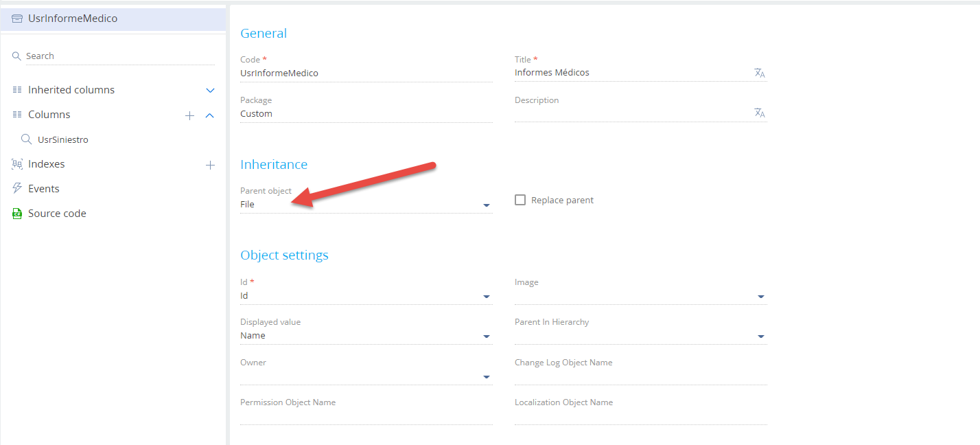
Task: Select the UsrInformeMedico object header
Action: coord(113,19)
